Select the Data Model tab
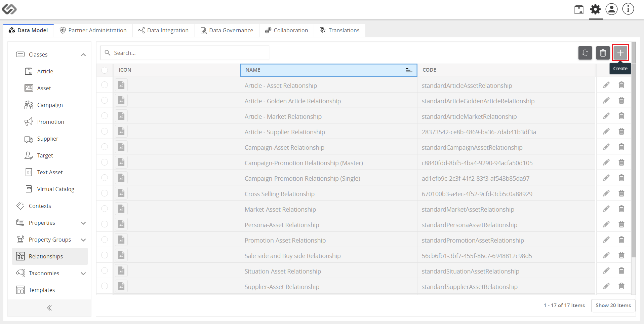This screenshot has width=644, height=324. pos(29,30)
